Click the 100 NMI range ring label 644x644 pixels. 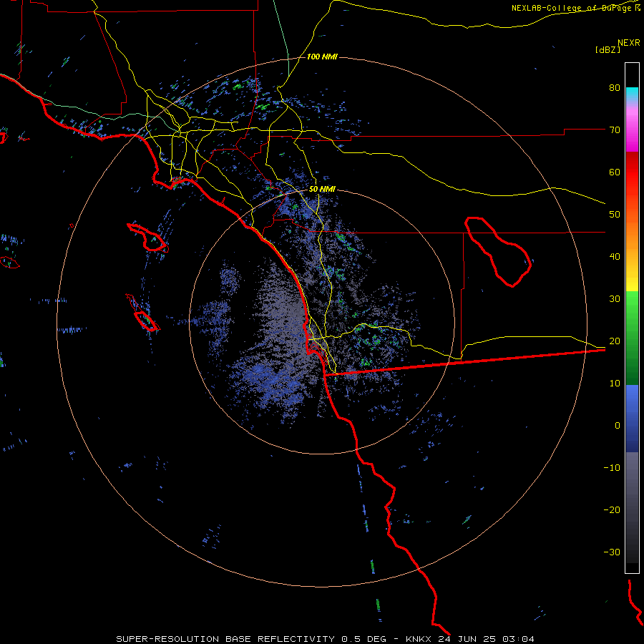pyautogui.click(x=322, y=57)
